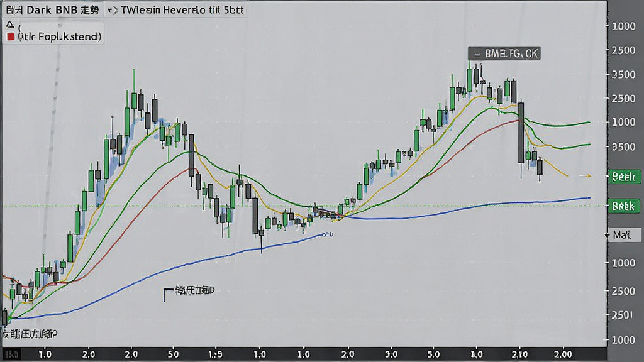The width and height of the screenshot is (644, 362).
Task: Select the "50" time axis value
Action: click(x=173, y=354)
